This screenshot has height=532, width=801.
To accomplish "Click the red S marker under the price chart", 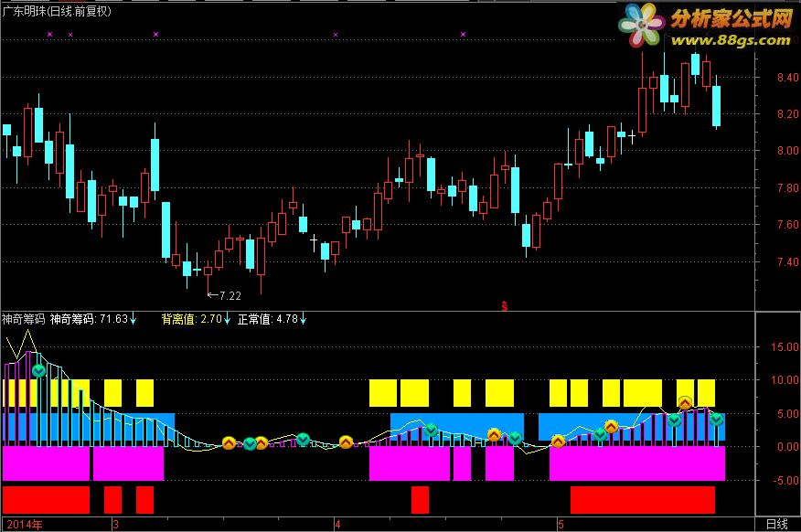I will 504,306.
